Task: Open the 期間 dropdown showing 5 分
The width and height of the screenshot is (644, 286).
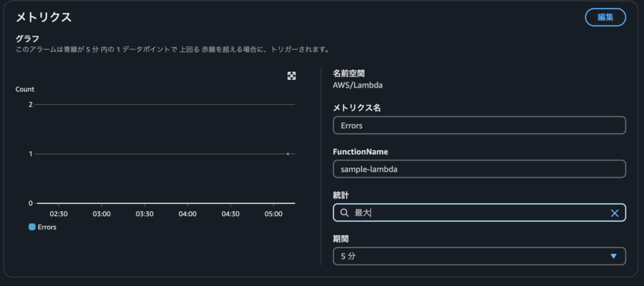Action: click(x=479, y=256)
